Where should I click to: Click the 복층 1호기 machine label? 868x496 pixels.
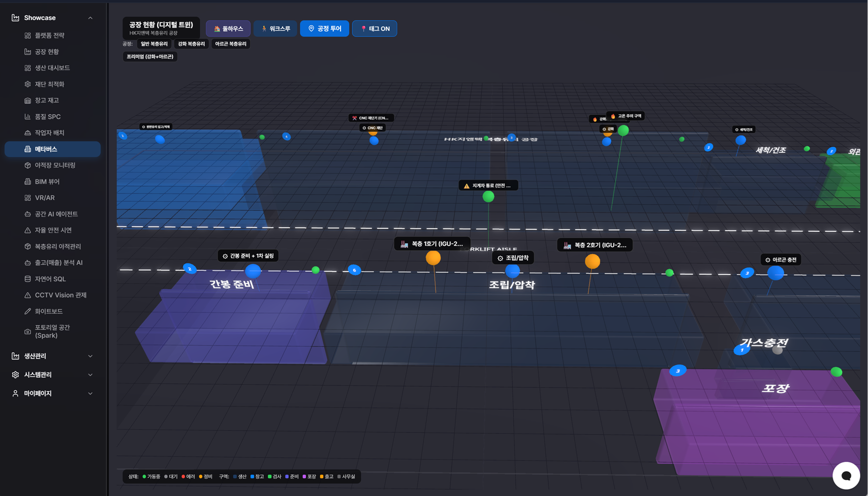(432, 244)
